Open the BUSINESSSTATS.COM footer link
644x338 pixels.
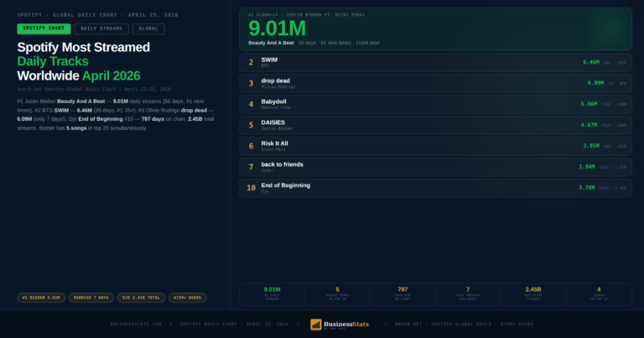[136, 324]
